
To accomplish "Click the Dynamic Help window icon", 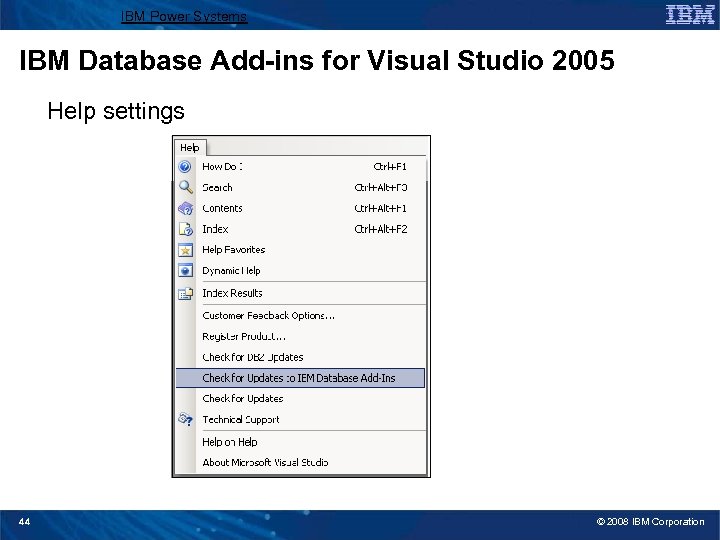I will coord(186,270).
